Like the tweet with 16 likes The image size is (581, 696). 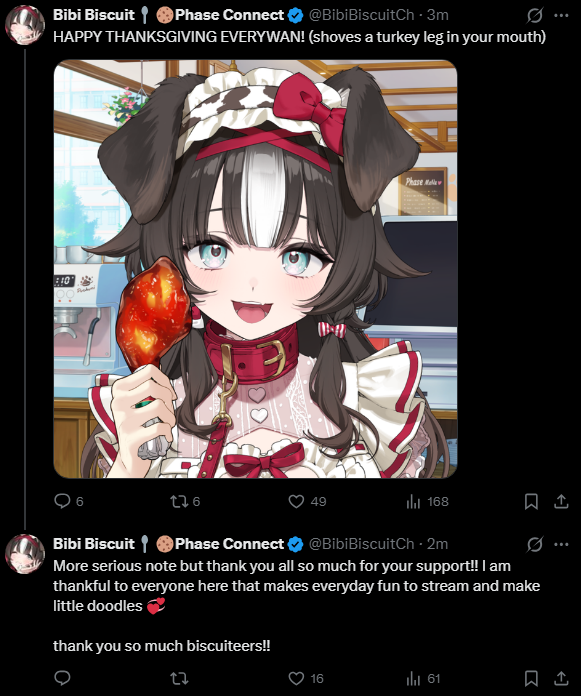tap(296, 678)
